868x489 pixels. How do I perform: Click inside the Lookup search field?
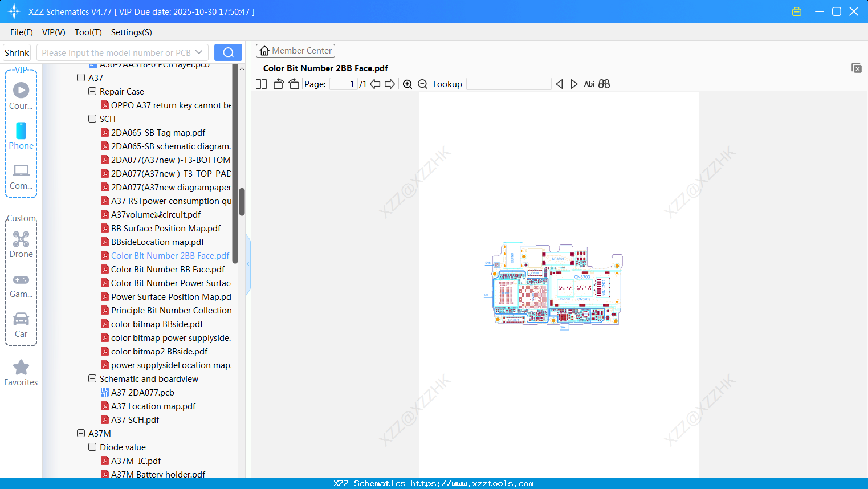pos(509,84)
